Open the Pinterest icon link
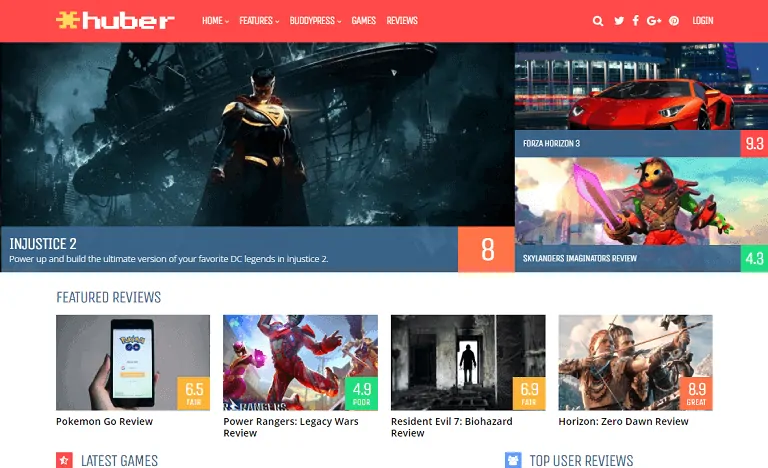The width and height of the screenshot is (768, 468). point(674,21)
